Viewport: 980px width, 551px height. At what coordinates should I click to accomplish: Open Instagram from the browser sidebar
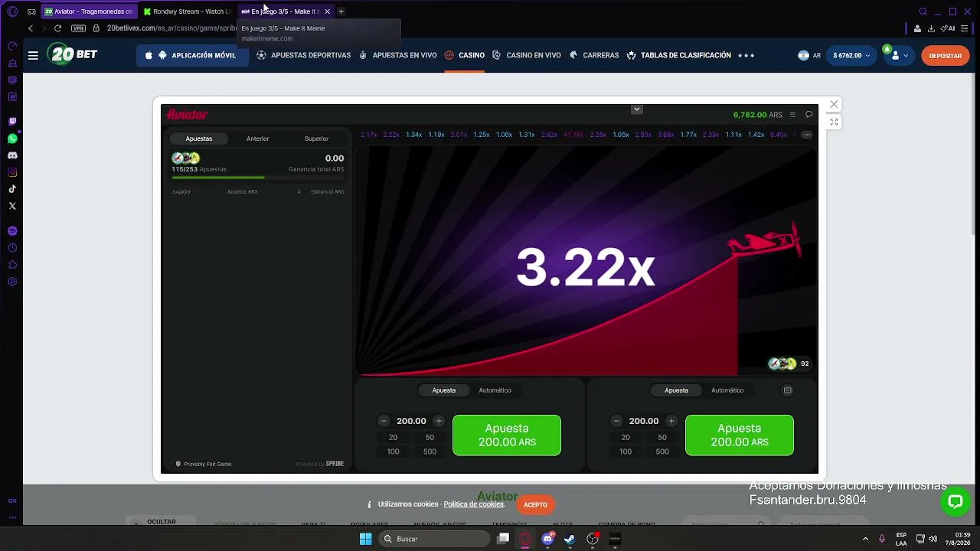(12, 172)
